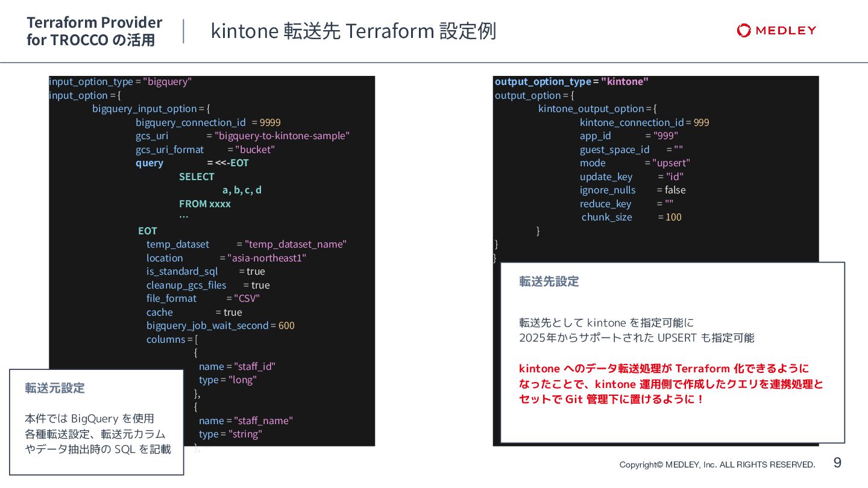Click the is_standard_sql = true line
The image size is (868, 488).
[x=206, y=271]
